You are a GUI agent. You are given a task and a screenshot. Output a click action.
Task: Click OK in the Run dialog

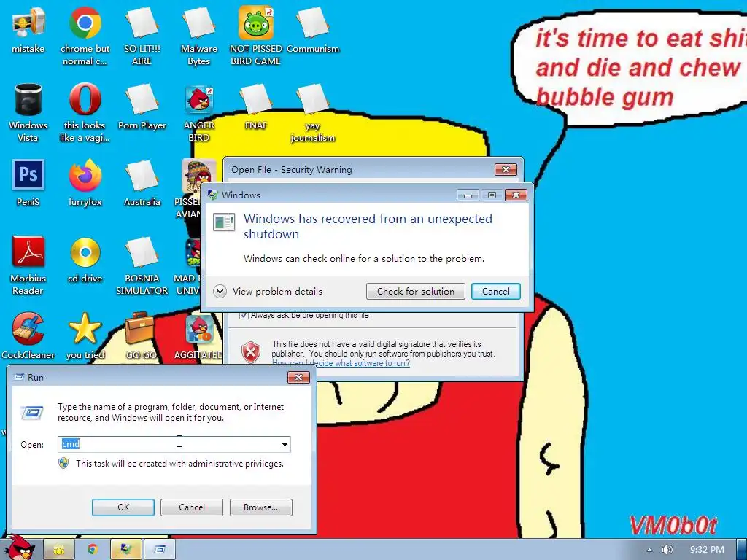(123, 507)
